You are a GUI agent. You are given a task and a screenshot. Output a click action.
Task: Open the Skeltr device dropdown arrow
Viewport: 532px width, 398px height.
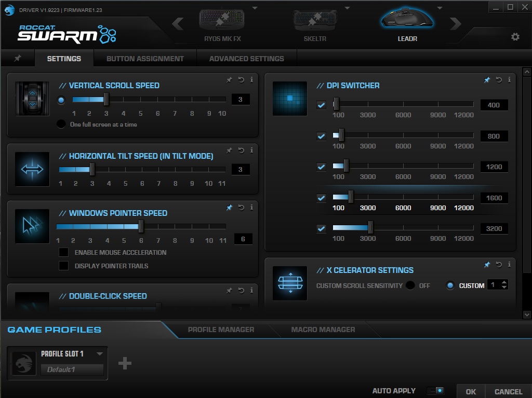point(347,8)
